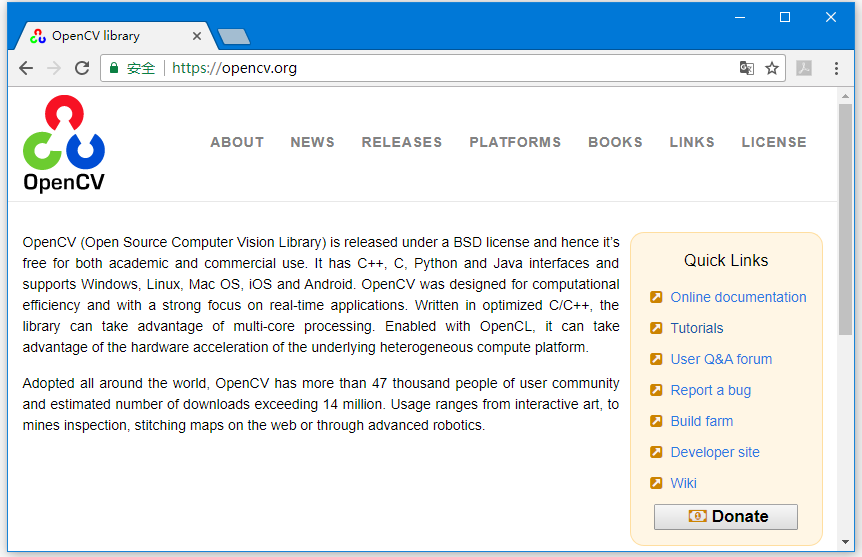The height and width of the screenshot is (557, 862).
Task: Click the vertical scrollbar thumb
Action: 845,219
